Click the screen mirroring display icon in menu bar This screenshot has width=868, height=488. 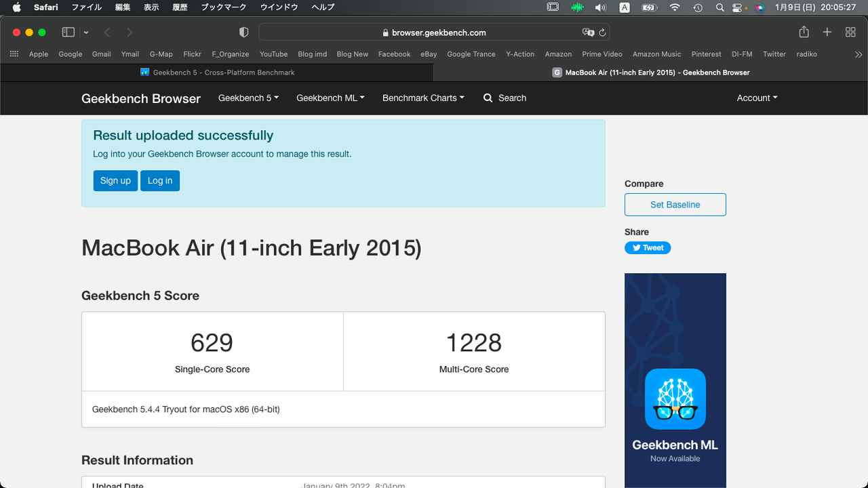(553, 7)
